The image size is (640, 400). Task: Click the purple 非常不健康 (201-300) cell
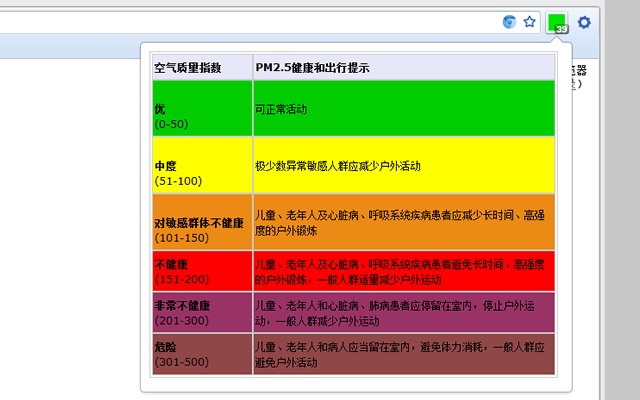202,313
